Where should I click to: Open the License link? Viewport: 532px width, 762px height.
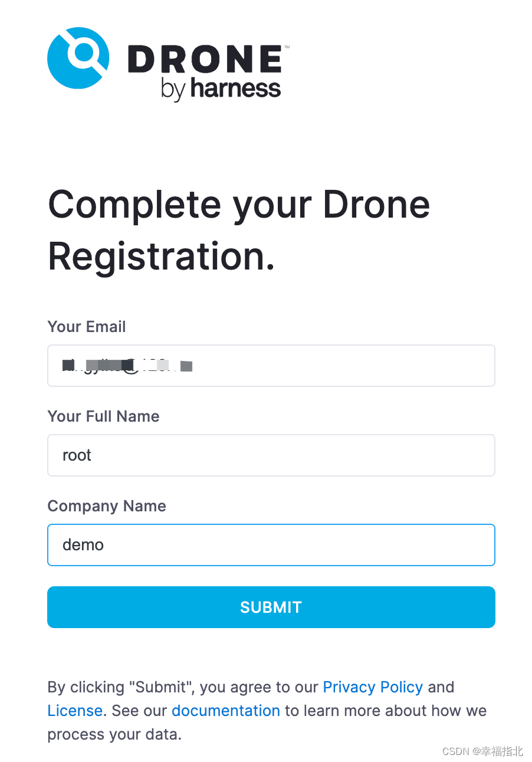[x=75, y=711]
